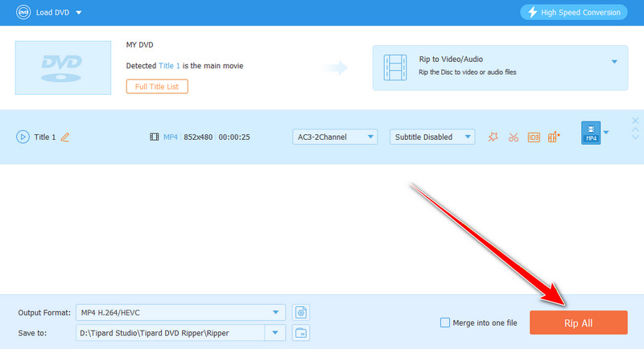
Task: Expand the Output Format MP4 H.264/HEVC dropdown
Action: tap(276, 312)
